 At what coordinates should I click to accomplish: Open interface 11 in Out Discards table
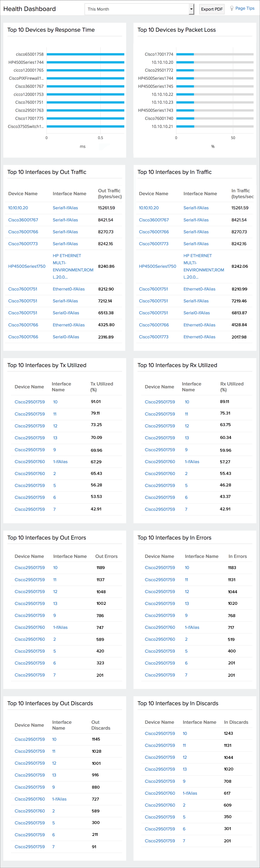[54, 751]
